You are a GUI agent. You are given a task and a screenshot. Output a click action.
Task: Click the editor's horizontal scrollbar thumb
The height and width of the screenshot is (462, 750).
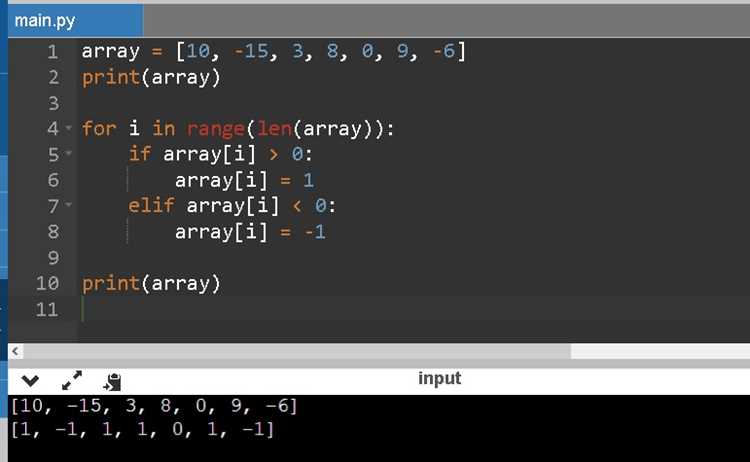[297, 352]
